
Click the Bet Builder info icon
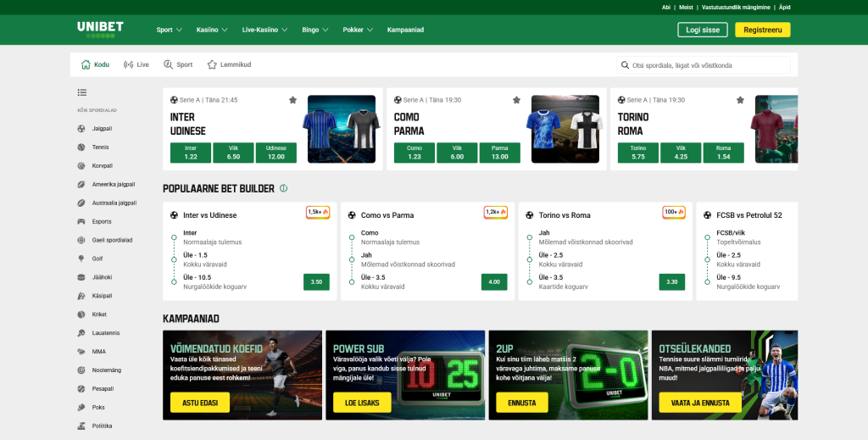[283, 188]
